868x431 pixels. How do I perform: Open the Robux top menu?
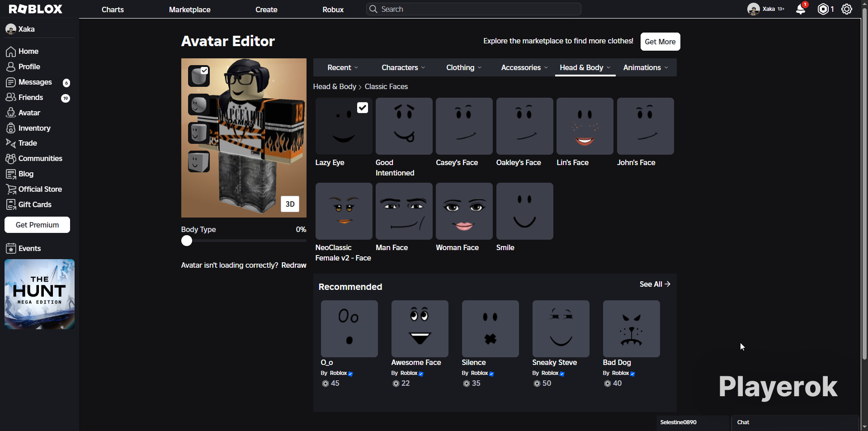(x=333, y=9)
